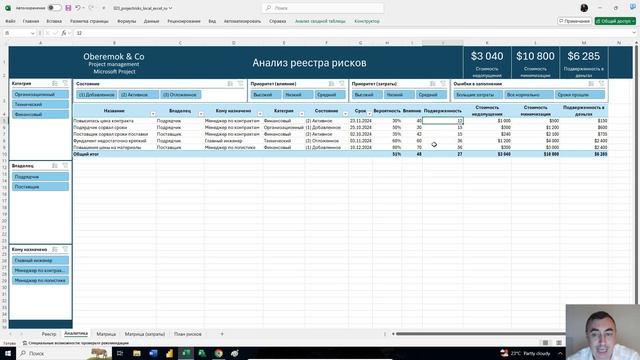
Task: Open the Разметка страницы ribbon tab
Action: 89,21
